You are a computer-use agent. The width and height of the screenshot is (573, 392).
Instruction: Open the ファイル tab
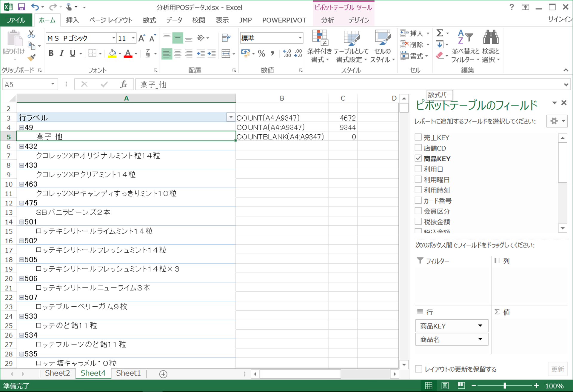[x=16, y=20]
